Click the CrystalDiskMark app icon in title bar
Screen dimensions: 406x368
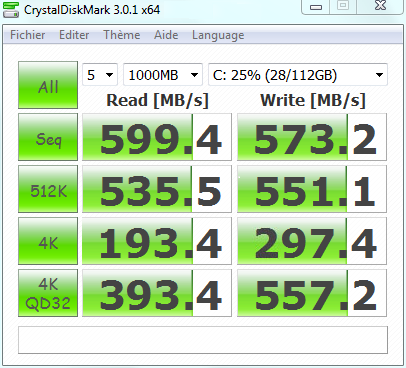tap(11, 9)
